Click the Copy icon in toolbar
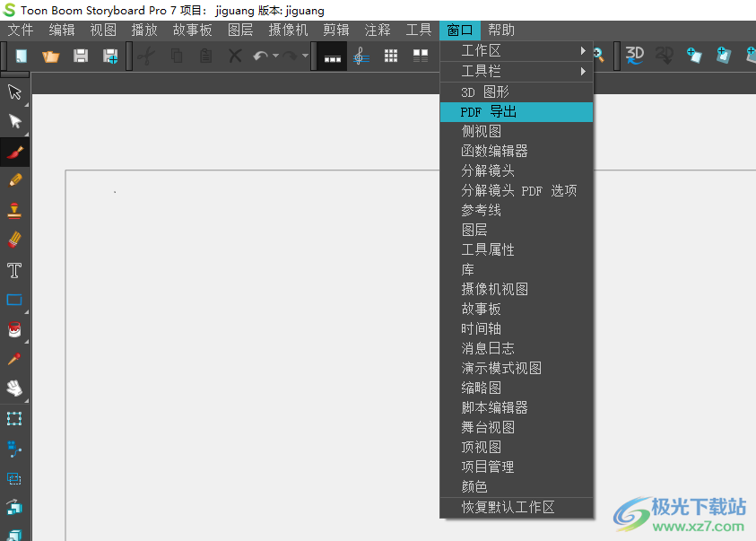 tap(177, 57)
